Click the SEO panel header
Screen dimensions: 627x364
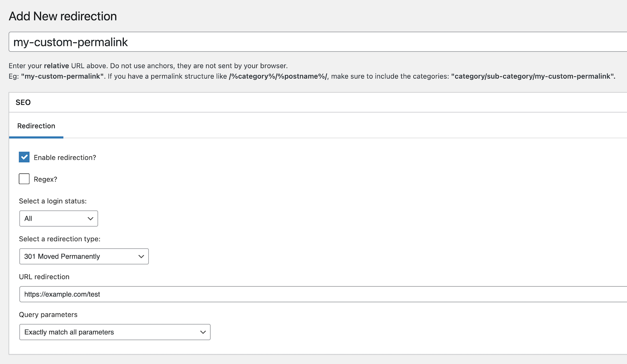318,102
